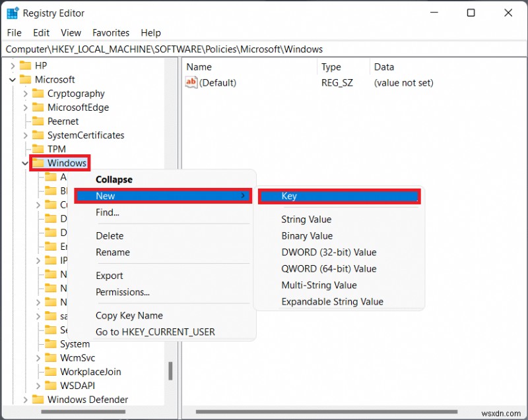
Task: Select the WorkplaceJoin key label
Action: [90, 372]
